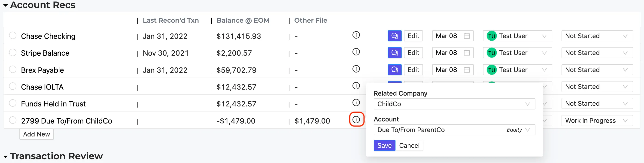This screenshot has width=644, height=163.
Task: Select the Funds Held in Trust radio button
Action: pos(13,103)
